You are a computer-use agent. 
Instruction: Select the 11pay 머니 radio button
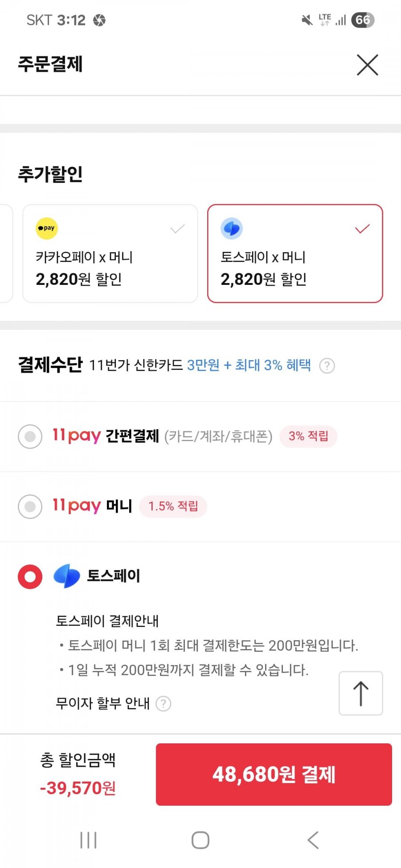pos(30,506)
